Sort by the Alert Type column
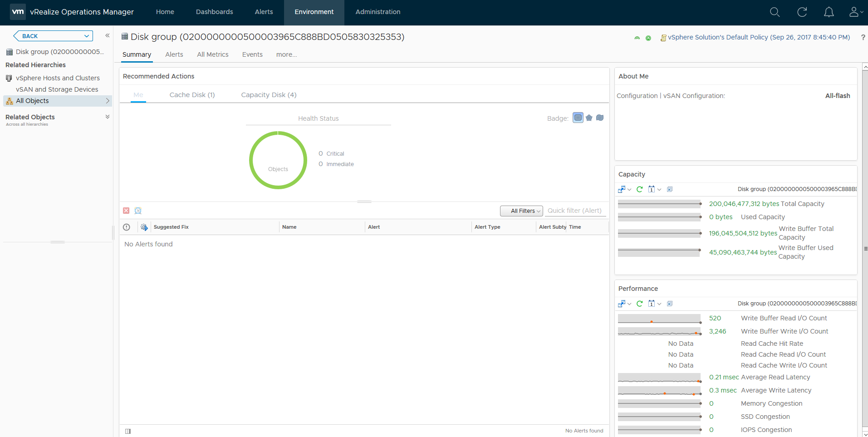Image resolution: width=868 pixels, height=437 pixels. point(487,227)
